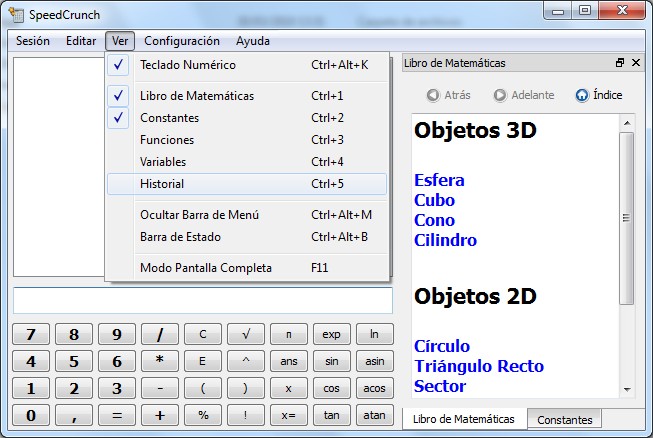The height and width of the screenshot is (438, 653).
Task: Click the minus keypad button
Action: pos(160,388)
